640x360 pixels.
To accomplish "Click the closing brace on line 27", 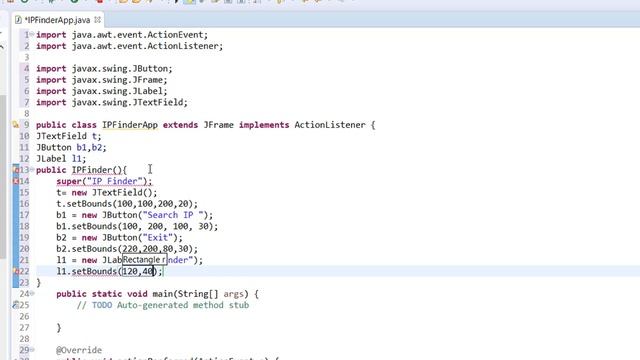I will pyautogui.click(x=59, y=328).
